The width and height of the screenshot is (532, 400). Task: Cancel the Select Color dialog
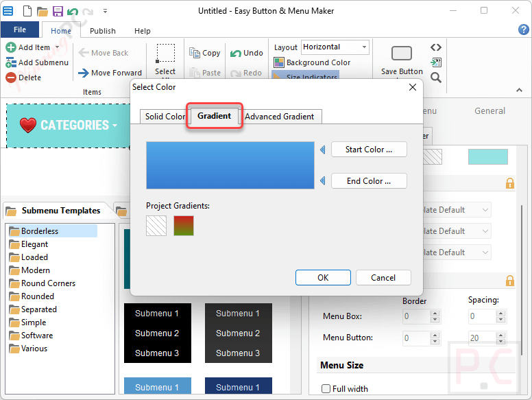click(x=383, y=278)
